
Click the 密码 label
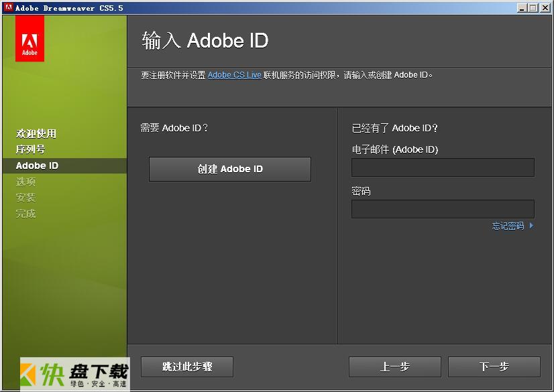[361, 191]
